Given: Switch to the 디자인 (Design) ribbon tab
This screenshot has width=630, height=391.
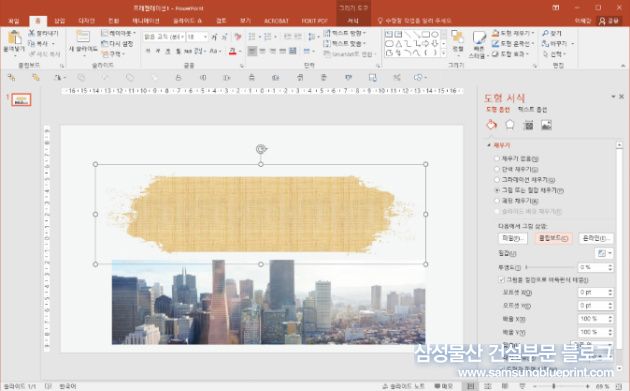Looking at the screenshot, I should tap(86, 21).
